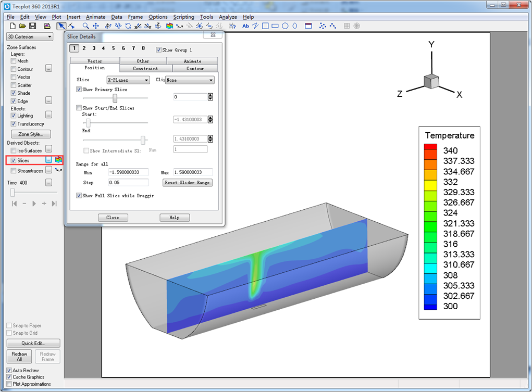This screenshot has width=532, height=392.
Task: Click the slice tool icon beside Slices
Action: 59,160
